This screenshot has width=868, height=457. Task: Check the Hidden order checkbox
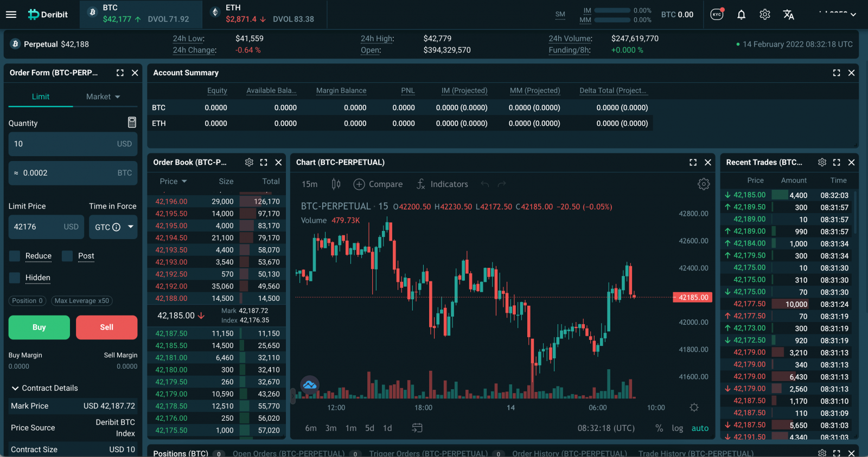[x=15, y=278]
